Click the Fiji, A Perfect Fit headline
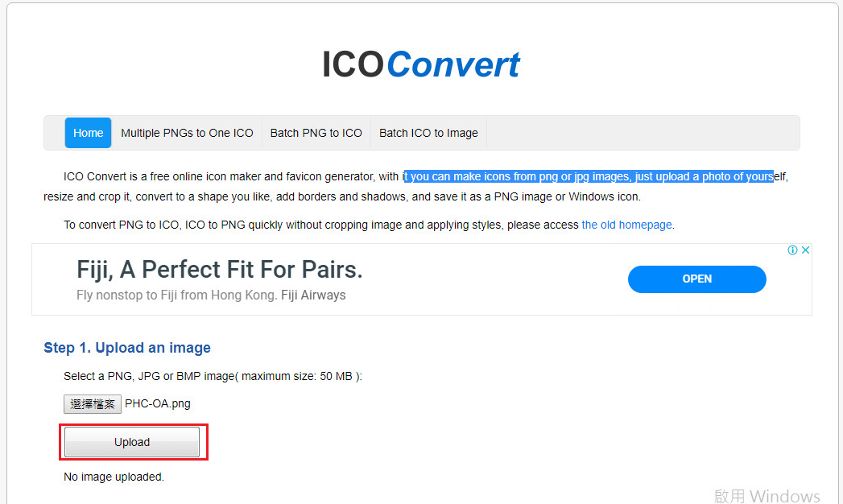This screenshot has height=504, width=843. (220, 270)
